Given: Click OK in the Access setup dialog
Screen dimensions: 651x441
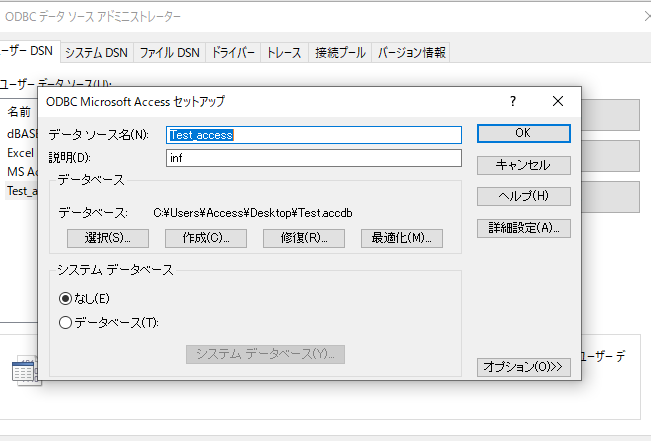Looking at the screenshot, I should tap(524, 133).
